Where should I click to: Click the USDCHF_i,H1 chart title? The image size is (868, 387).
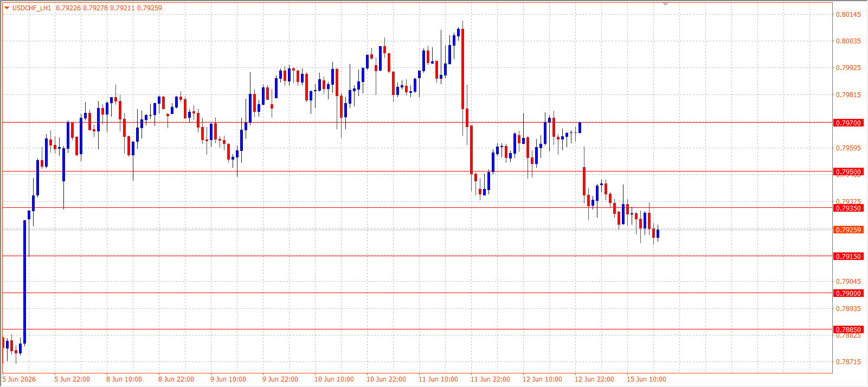[x=32, y=8]
